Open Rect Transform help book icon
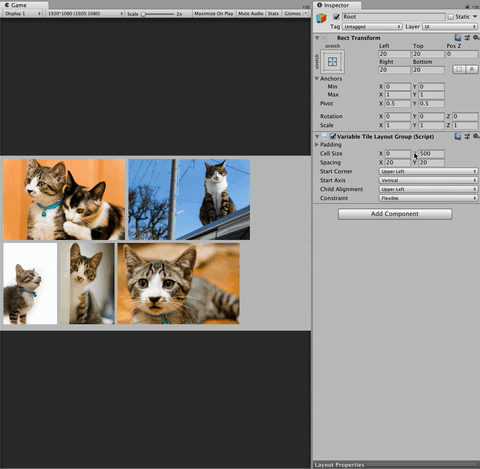Viewport: 480px width, 469px height. pos(458,38)
